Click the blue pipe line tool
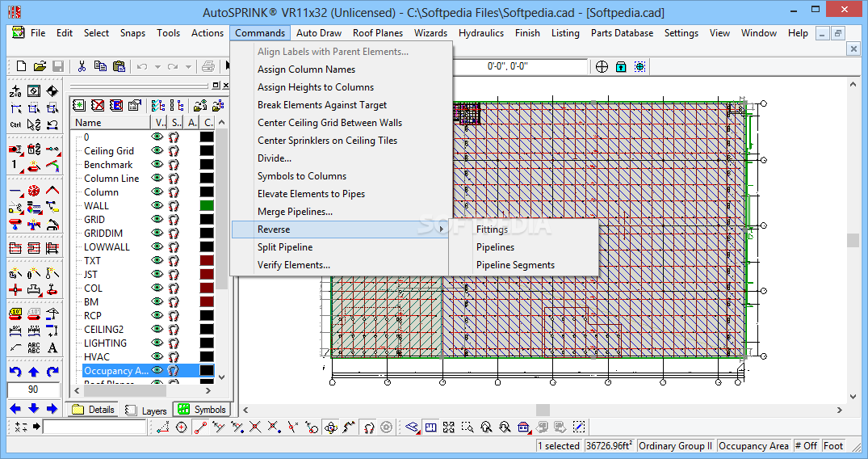Viewport: 868px width, 459px height. click(x=15, y=191)
